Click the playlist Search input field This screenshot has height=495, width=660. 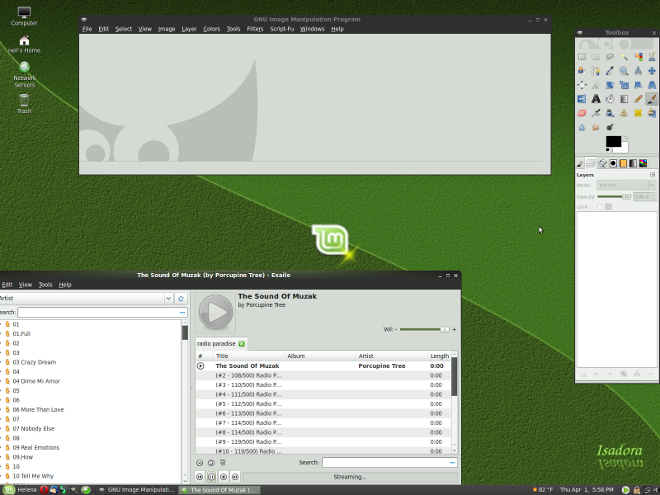(390, 462)
